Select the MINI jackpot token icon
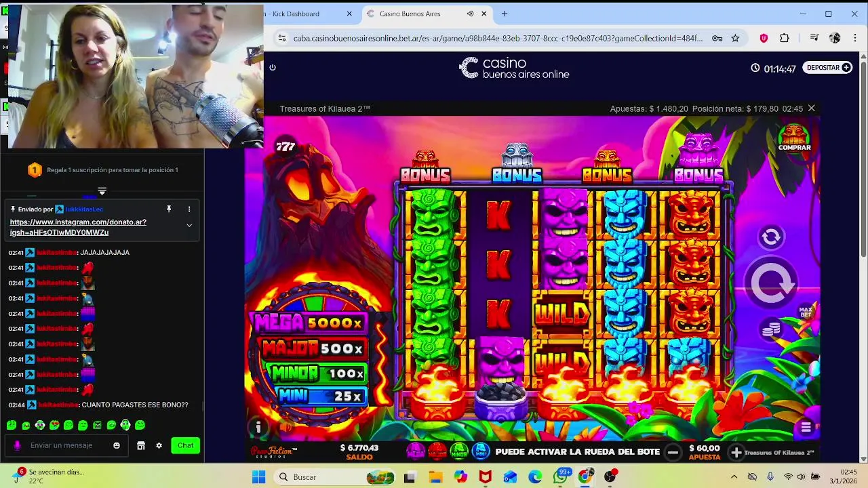Viewport: 868px width, 488px height. (481, 451)
